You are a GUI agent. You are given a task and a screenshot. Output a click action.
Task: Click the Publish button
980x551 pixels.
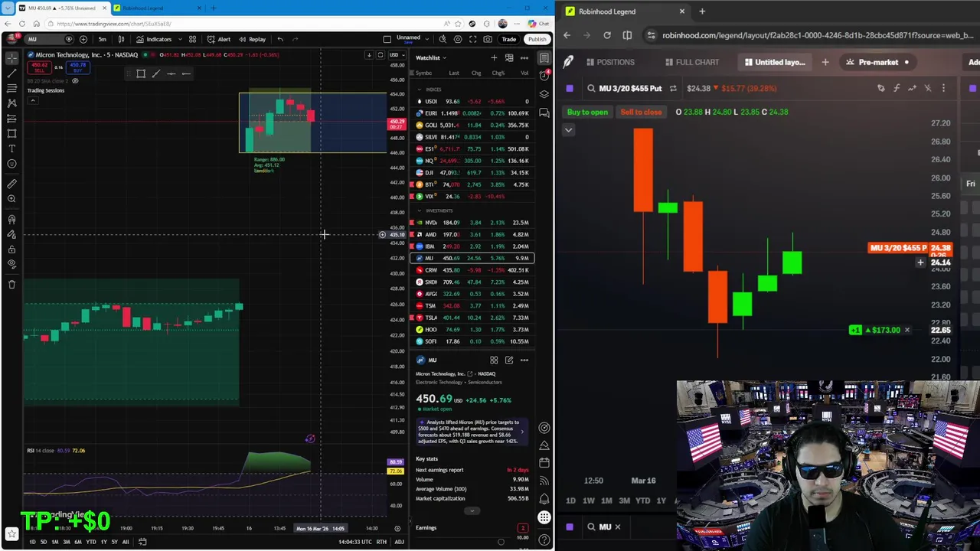[x=537, y=39]
